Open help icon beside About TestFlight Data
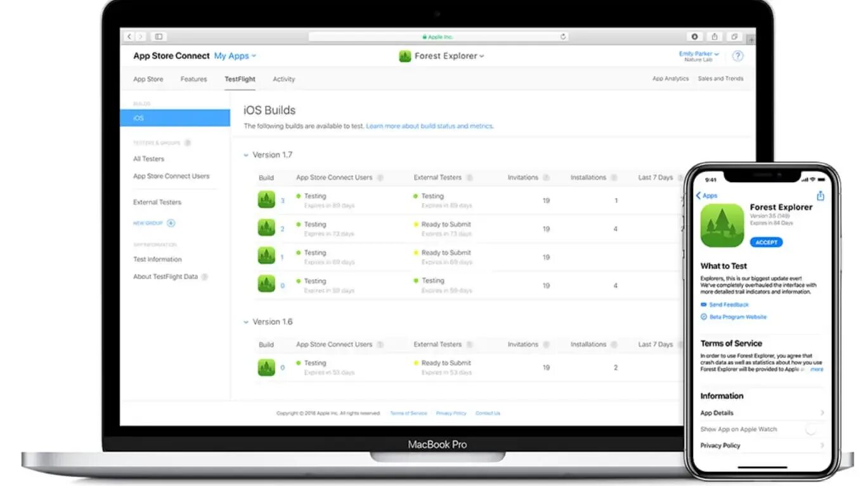Screen dimensions: 868x486 tap(205, 277)
